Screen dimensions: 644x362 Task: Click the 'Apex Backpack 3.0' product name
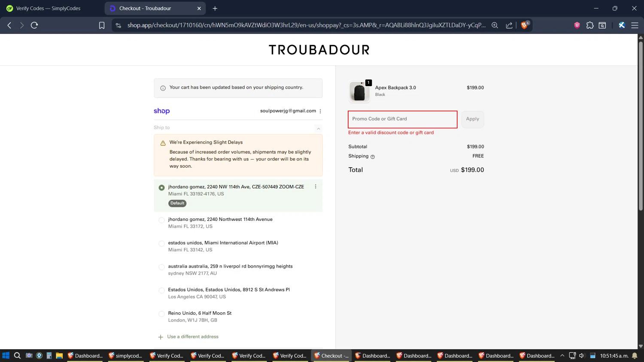395,87
